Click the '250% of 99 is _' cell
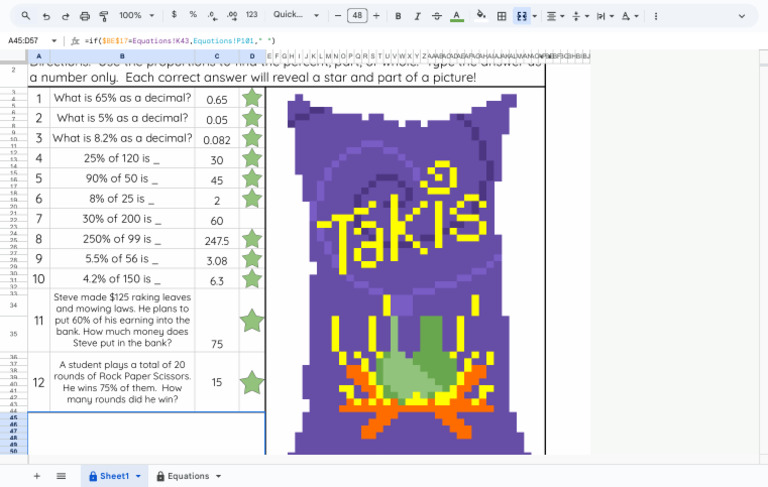768x487 pixels. (122, 239)
